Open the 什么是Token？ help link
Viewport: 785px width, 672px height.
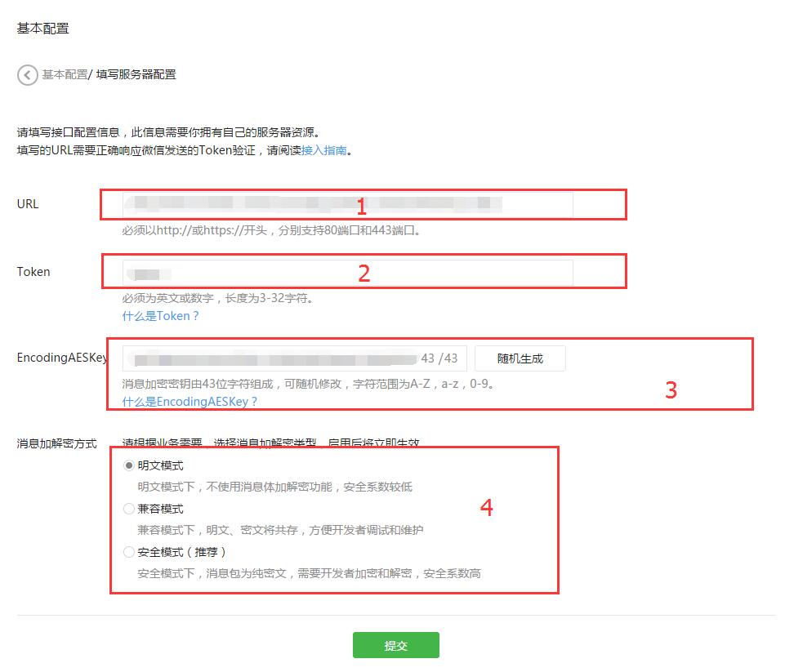(161, 316)
